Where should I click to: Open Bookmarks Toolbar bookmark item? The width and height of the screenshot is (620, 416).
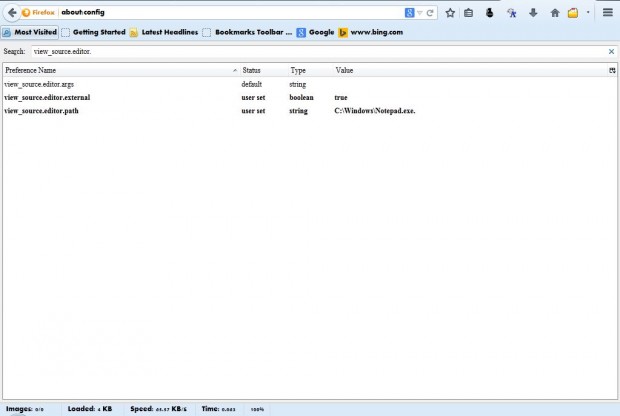[248, 32]
